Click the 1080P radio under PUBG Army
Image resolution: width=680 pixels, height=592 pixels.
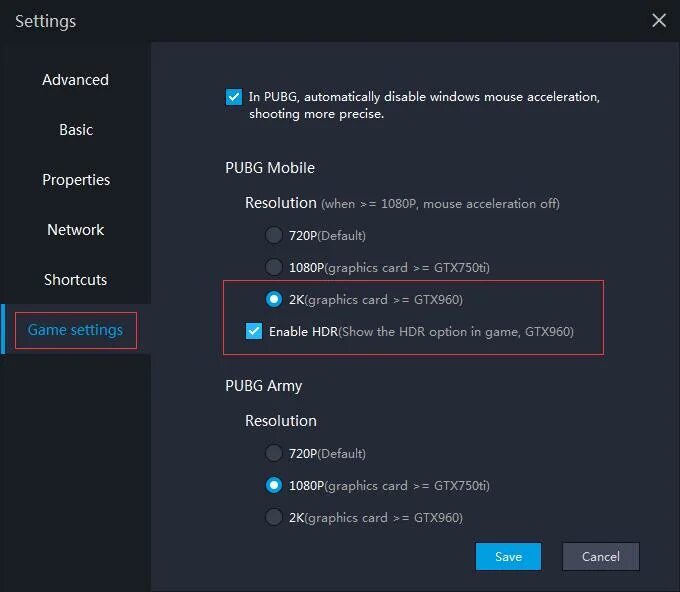(273, 485)
